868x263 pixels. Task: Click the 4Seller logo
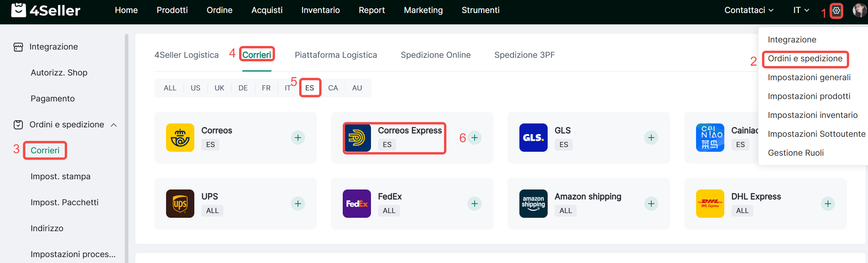coord(46,10)
